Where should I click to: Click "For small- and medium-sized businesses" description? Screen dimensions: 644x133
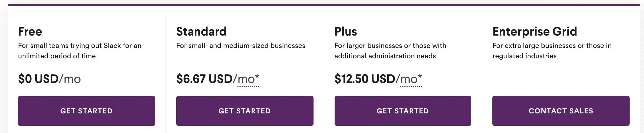[x=241, y=46]
